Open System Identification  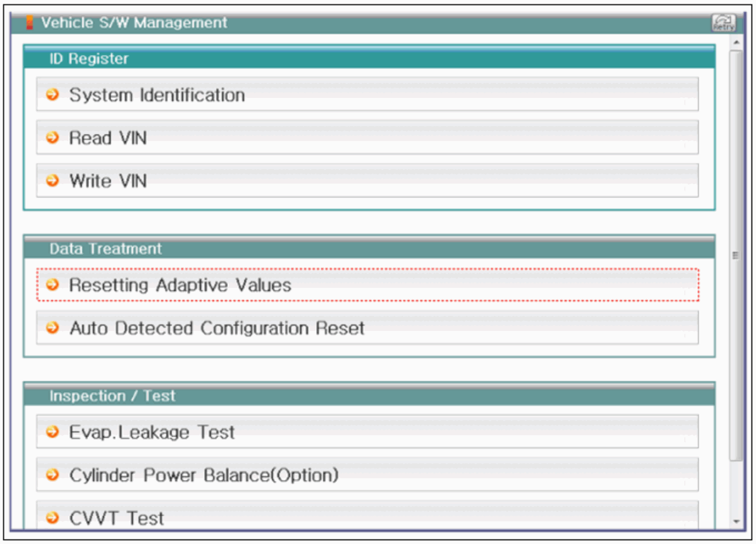coord(157,95)
